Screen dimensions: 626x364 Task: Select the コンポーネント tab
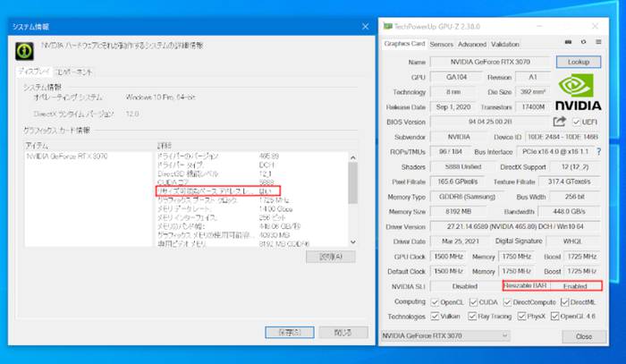pyautogui.click(x=73, y=72)
